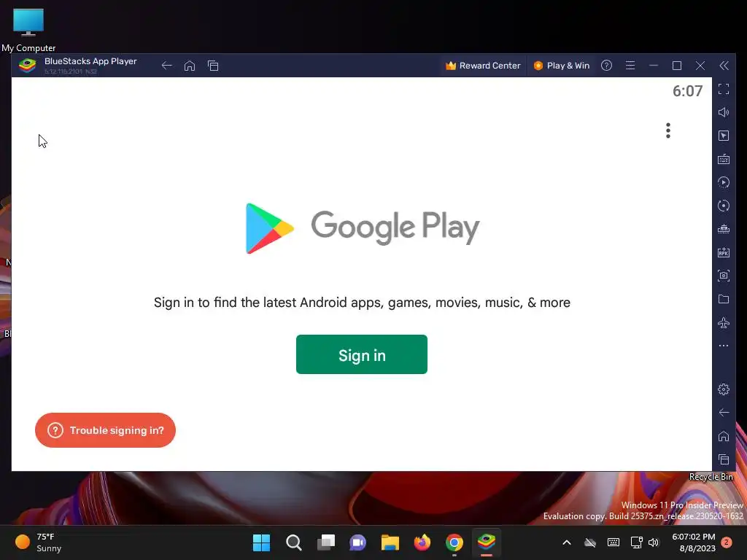Open the touch keyboard tray icon
Image resolution: width=747 pixels, height=560 pixels.
(613, 542)
